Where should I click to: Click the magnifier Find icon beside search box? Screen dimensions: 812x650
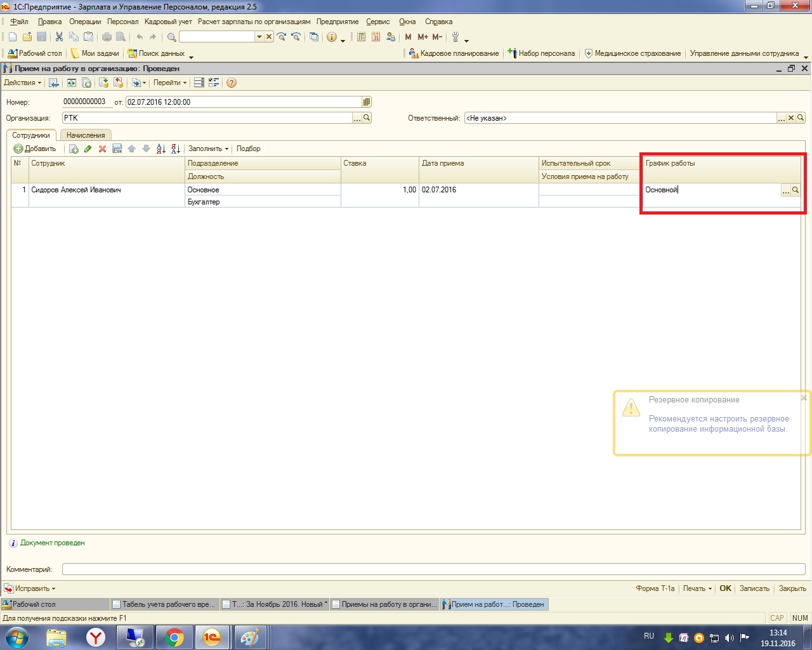click(171, 37)
